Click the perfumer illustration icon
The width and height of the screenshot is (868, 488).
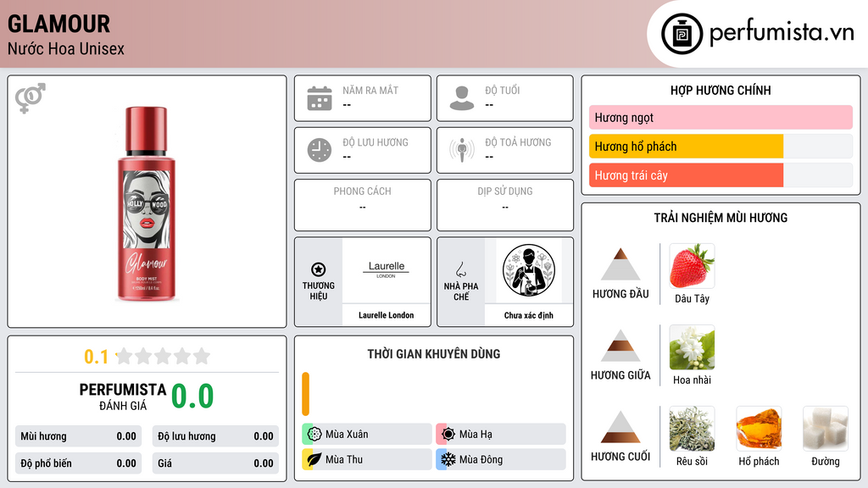tap(529, 270)
